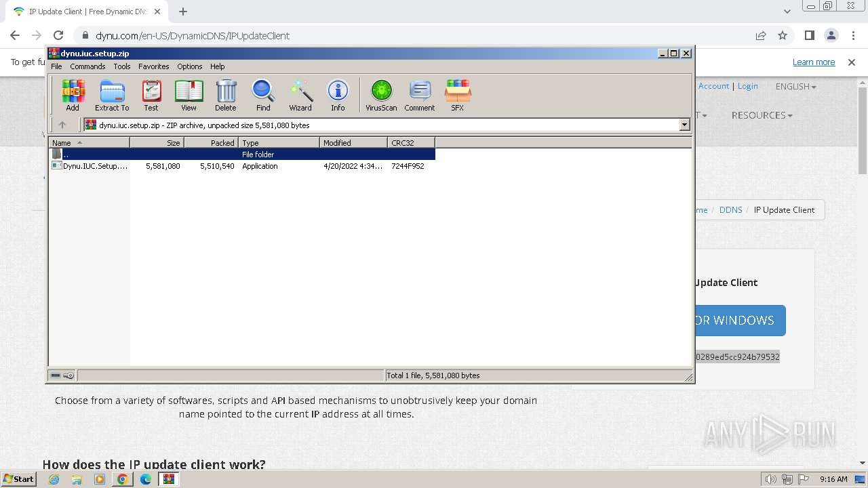Click the Account link on the webpage

713,86
